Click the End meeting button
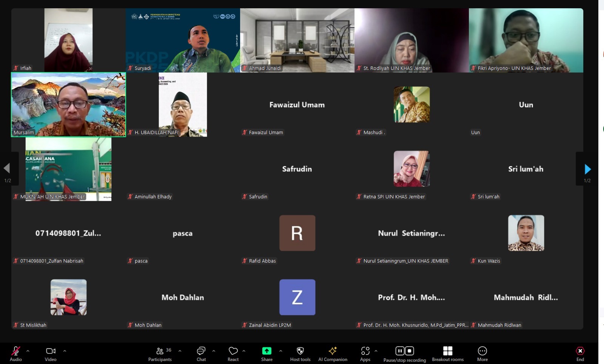The width and height of the screenshot is (604, 364). (x=580, y=354)
